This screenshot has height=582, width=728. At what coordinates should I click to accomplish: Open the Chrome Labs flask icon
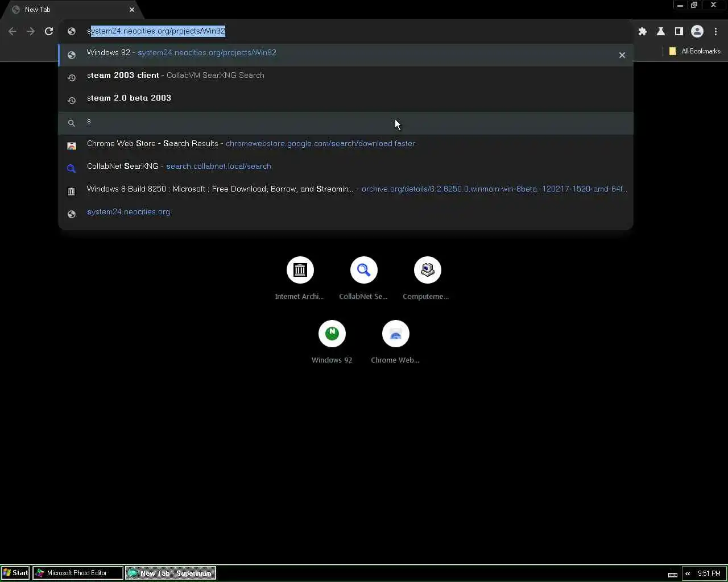point(661,31)
